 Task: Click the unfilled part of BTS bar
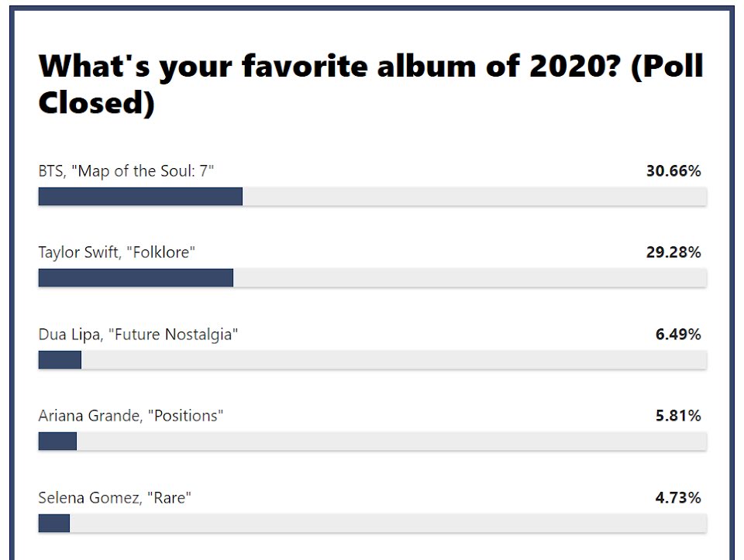(x=474, y=196)
